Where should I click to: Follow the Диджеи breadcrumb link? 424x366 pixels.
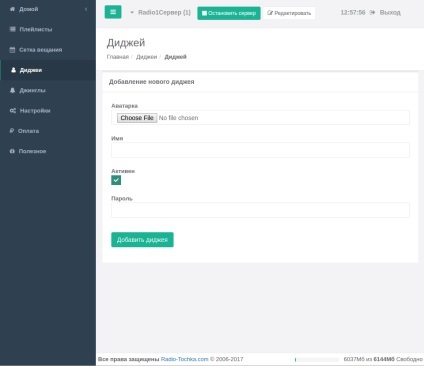tap(146, 57)
